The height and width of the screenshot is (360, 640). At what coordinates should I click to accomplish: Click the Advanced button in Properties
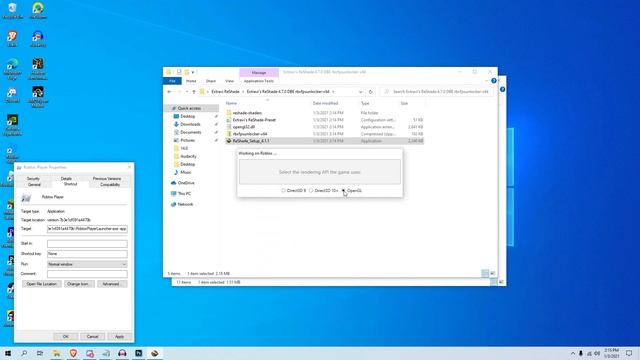[112, 284]
